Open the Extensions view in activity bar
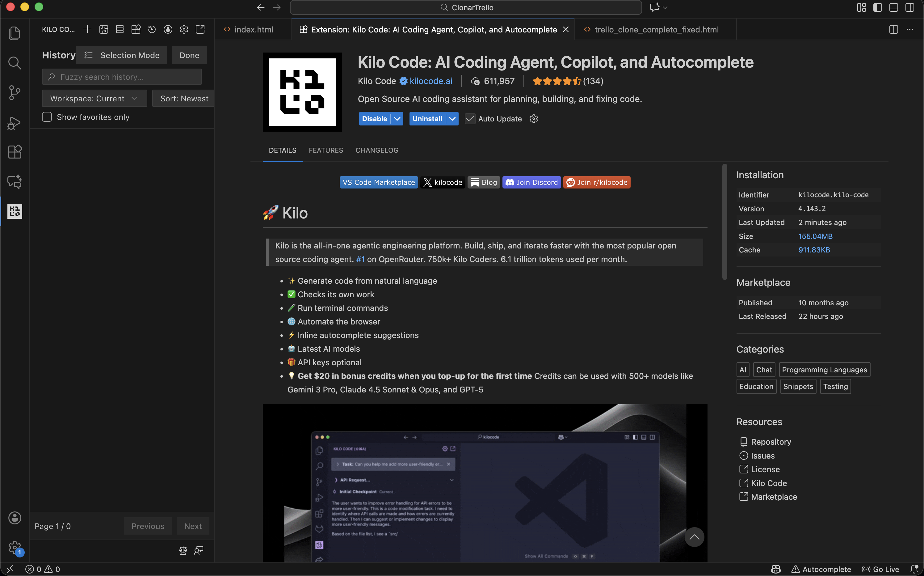Screen dimensions: 924x576 15,152
